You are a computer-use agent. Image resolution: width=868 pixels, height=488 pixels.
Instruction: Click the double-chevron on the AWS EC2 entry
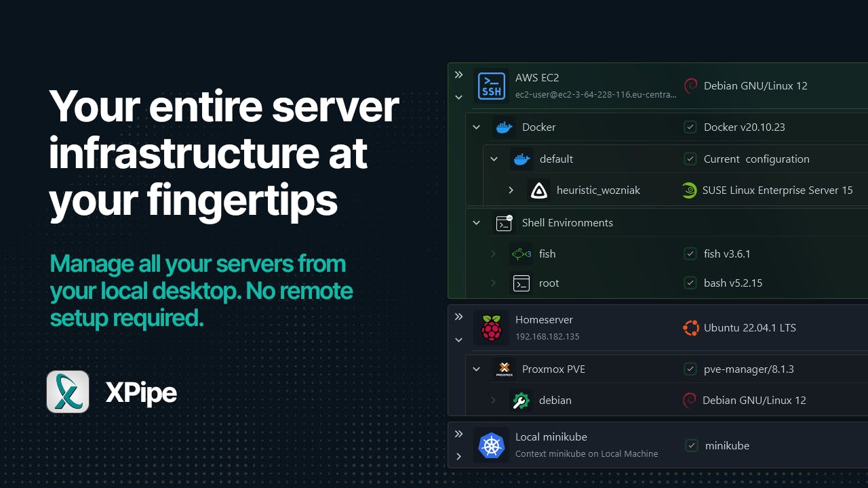click(x=459, y=75)
